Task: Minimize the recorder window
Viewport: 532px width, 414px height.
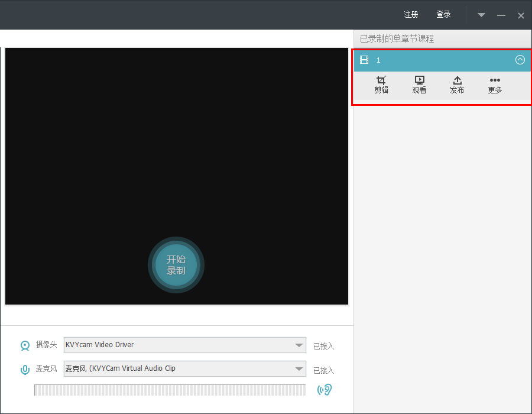Action: coord(501,15)
